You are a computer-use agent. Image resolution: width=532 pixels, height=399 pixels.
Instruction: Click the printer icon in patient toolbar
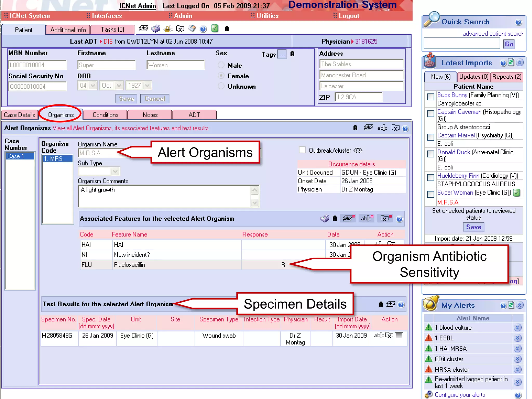(156, 29)
